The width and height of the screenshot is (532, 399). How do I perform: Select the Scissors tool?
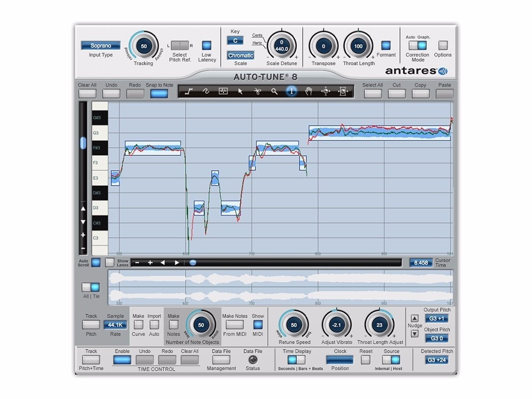pyautogui.click(x=257, y=92)
